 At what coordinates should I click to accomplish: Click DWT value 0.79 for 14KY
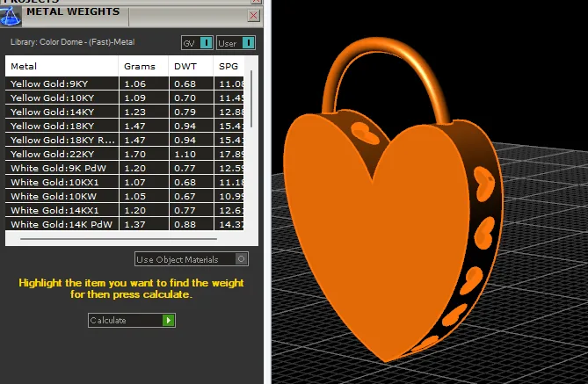click(185, 112)
